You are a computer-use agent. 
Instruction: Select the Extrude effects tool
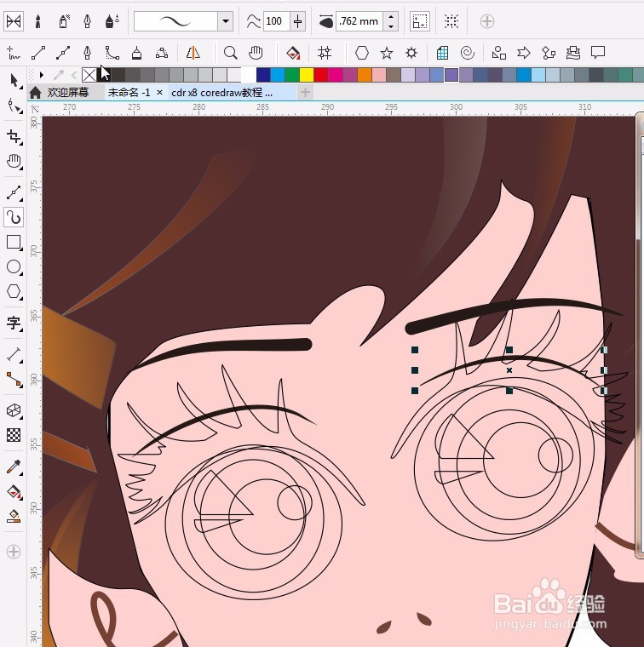14,410
